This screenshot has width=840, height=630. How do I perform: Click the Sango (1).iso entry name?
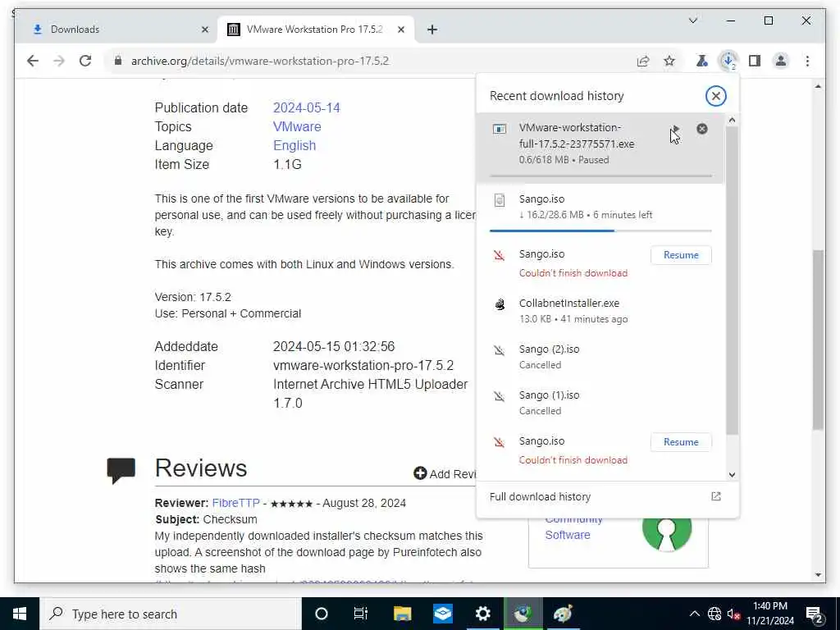pyautogui.click(x=549, y=395)
